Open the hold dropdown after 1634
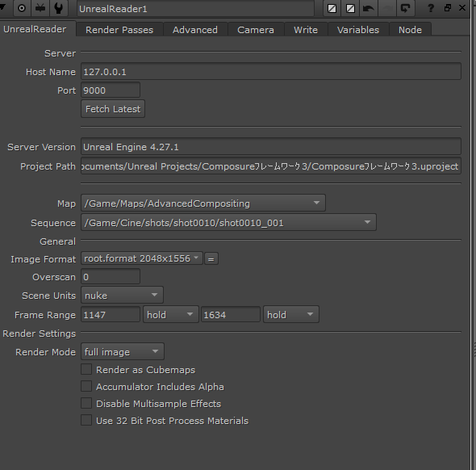This screenshot has width=476, height=470. pos(290,314)
